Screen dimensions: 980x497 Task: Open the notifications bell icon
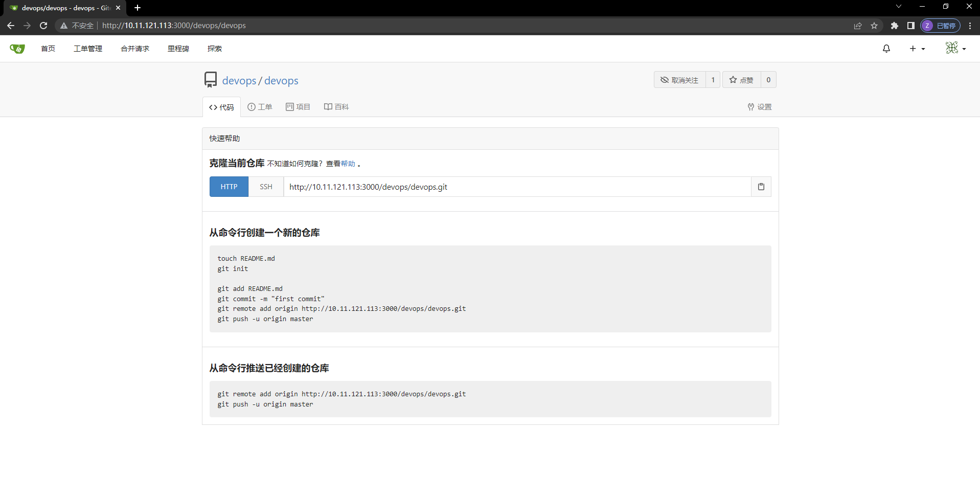(886, 48)
